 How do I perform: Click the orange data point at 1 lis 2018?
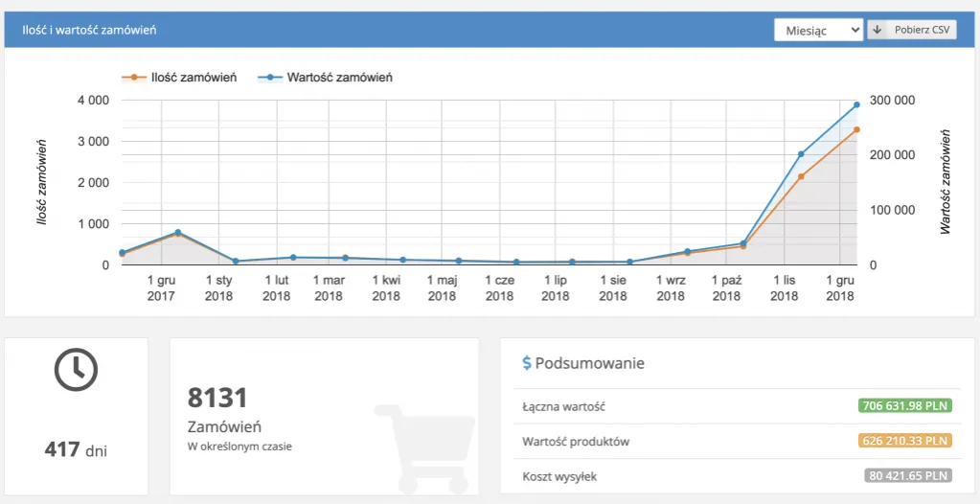coord(801,176)
